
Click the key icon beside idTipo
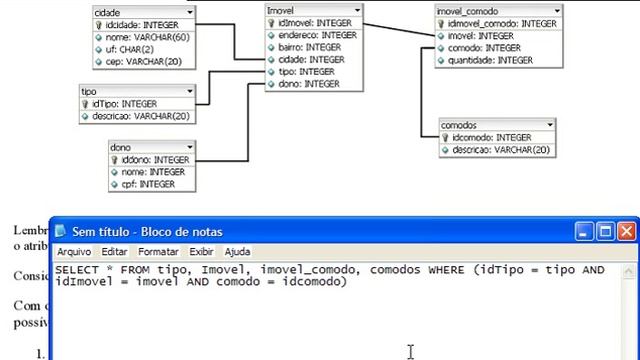pyautogui.click(x=85, y=104)
